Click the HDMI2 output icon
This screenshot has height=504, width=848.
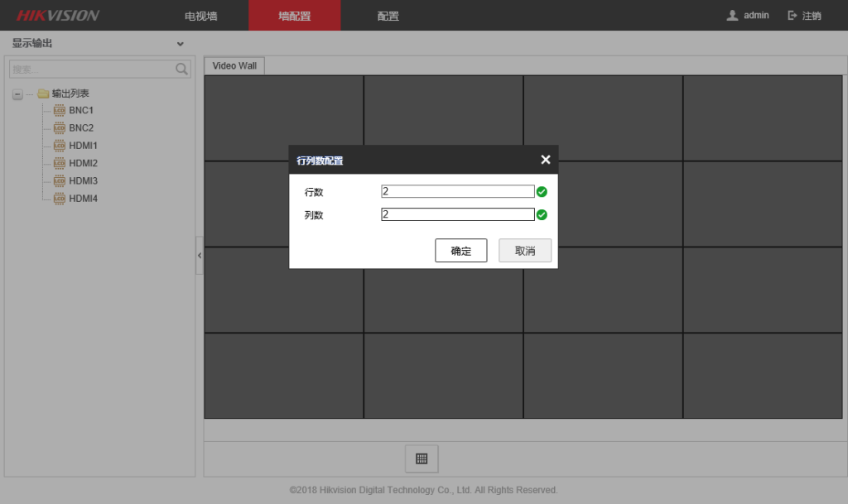pyautogui.click(x=59, y=163)
